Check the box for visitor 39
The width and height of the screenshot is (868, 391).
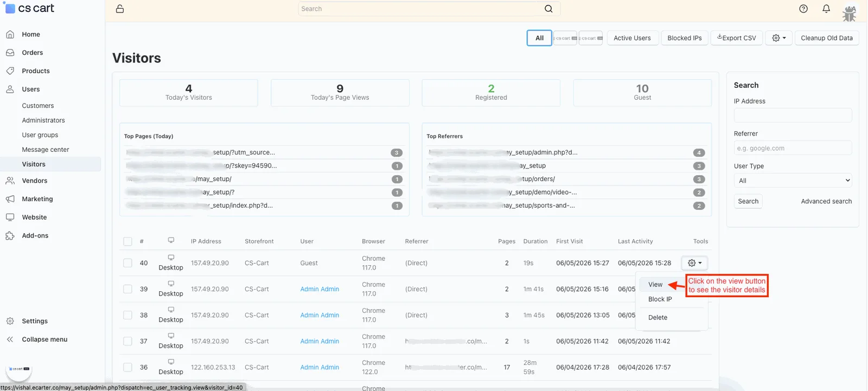pyautogui.click(x=127, y=289)
